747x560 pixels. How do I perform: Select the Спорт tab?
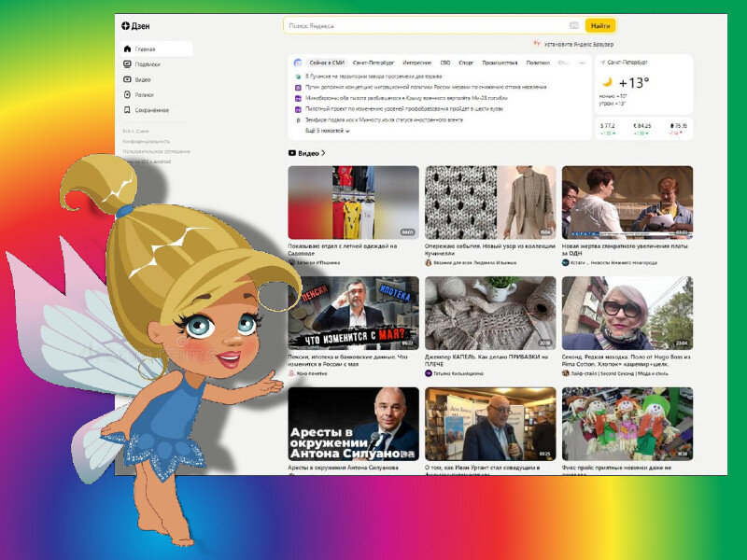click(466, 63)
